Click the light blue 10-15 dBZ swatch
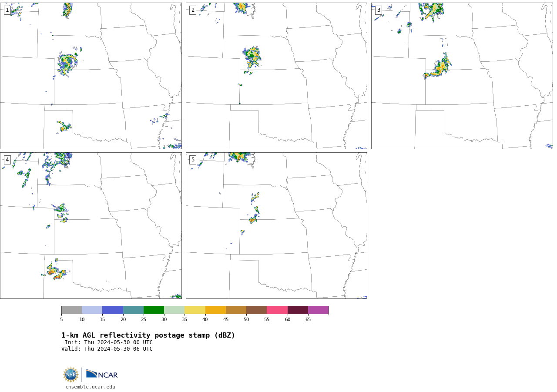This screenshot has height=392, width=557. pyautogui.click(x=92, y=310)
